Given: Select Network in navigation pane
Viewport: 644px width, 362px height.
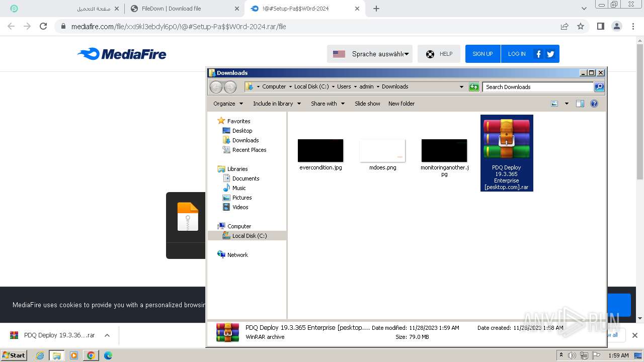Looking at the screenshot, I should (x=237, y=255).
